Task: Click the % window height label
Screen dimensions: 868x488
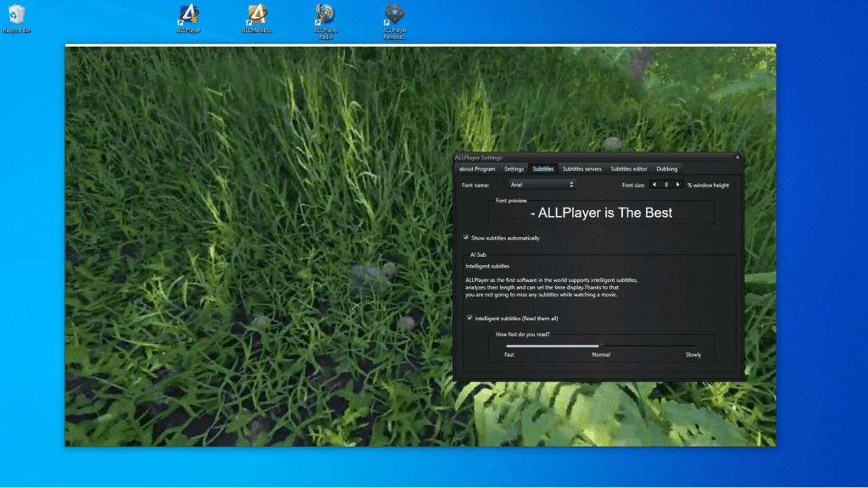Action: pos(708,186)
